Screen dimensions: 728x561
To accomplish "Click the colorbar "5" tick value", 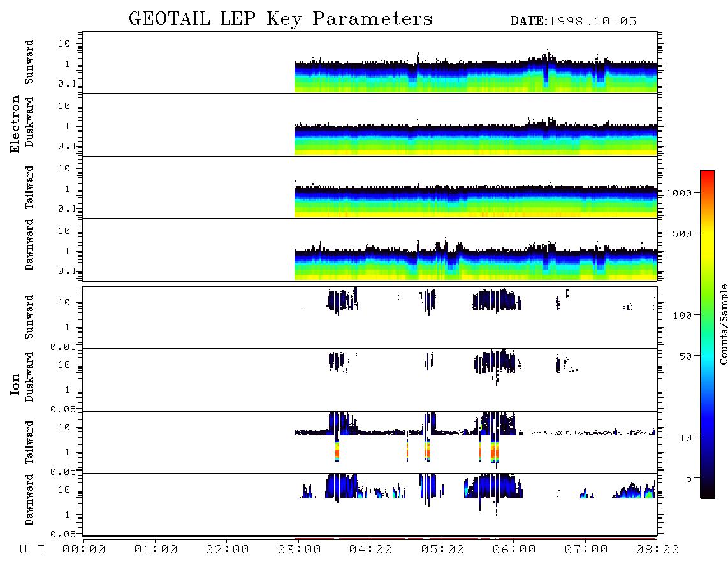I will 688,479.
